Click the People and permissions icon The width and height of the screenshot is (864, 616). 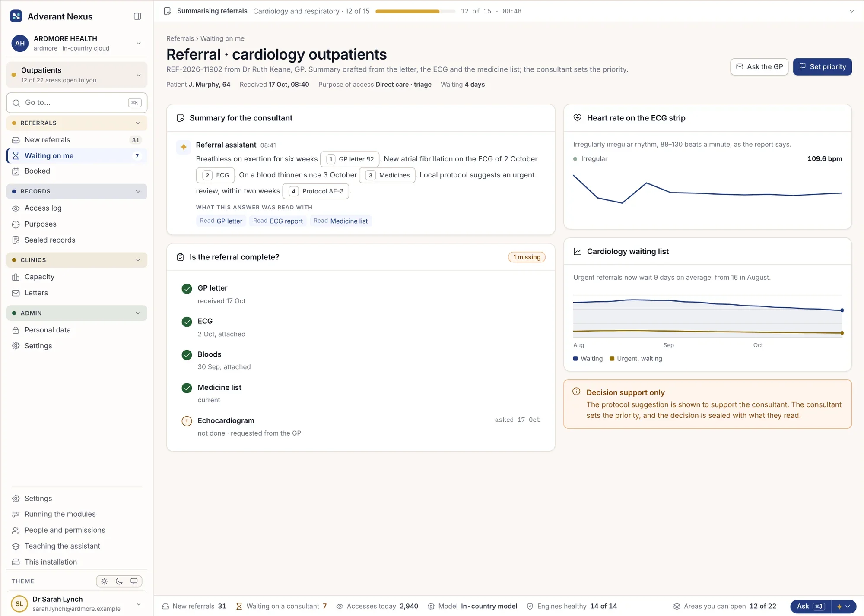[16, 530]
